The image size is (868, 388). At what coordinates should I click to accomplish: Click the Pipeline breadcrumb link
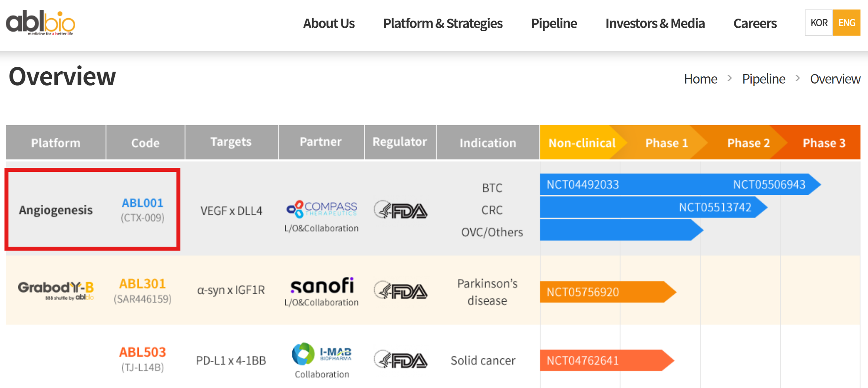pyautogui.click(x=764, y=79)
